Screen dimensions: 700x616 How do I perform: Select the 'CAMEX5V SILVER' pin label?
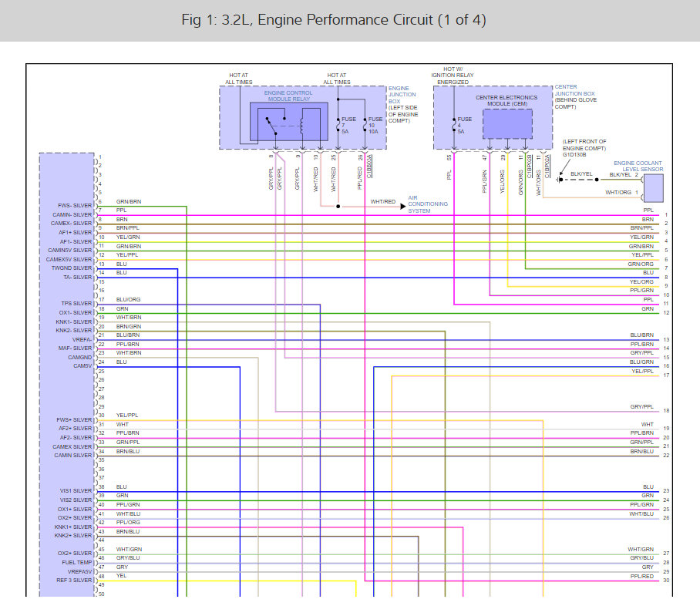coord(69,259)
